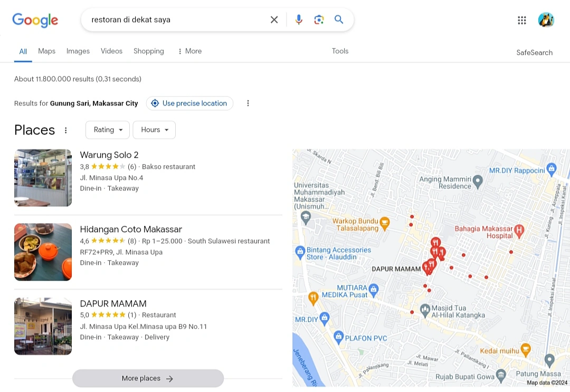Image resolution: width=570 pixels, height=392 pixels.
Task: Click the Patung Massa map pin
Action: click(549, 360)
